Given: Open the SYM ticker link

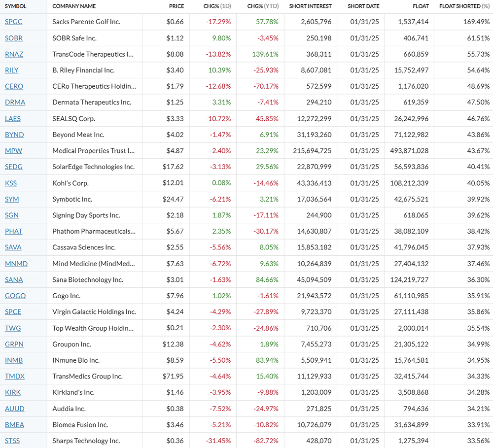Looking at the screenshot, I should click(12, 199).
